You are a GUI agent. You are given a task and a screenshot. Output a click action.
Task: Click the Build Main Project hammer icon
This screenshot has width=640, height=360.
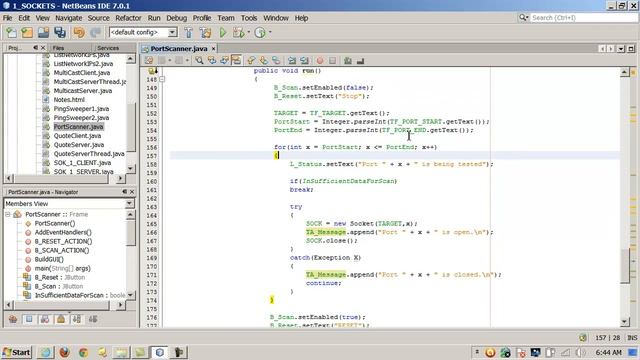[188, 32]
